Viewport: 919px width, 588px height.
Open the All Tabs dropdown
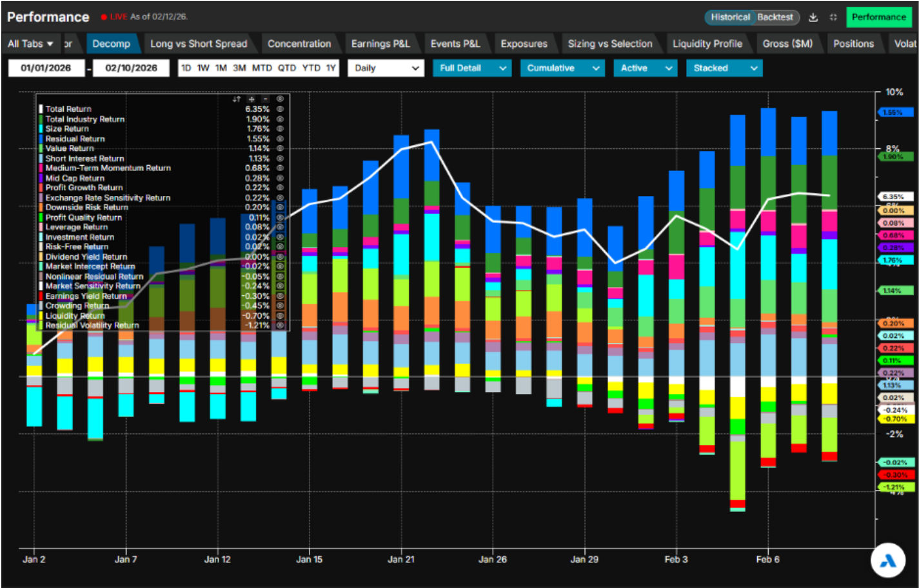(x=30, y=44)
